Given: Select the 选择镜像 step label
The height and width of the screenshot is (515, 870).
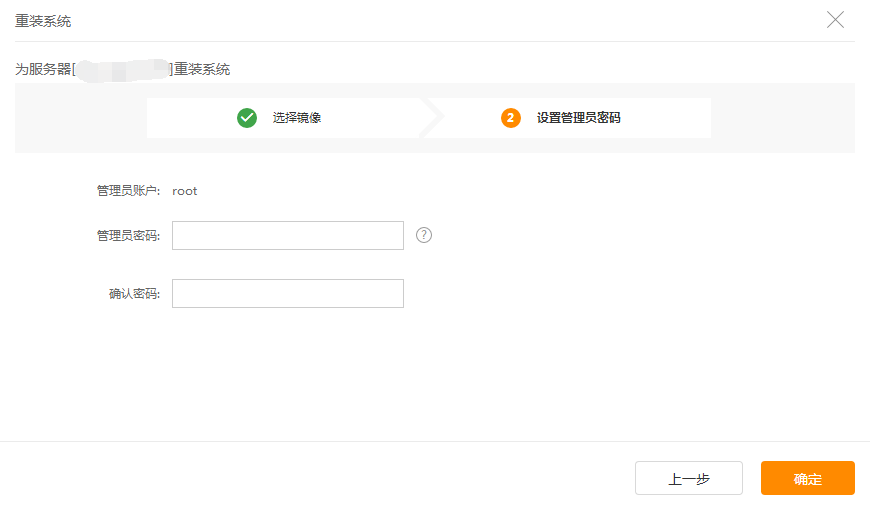Looking at the screenshot, I should point(297,118).
